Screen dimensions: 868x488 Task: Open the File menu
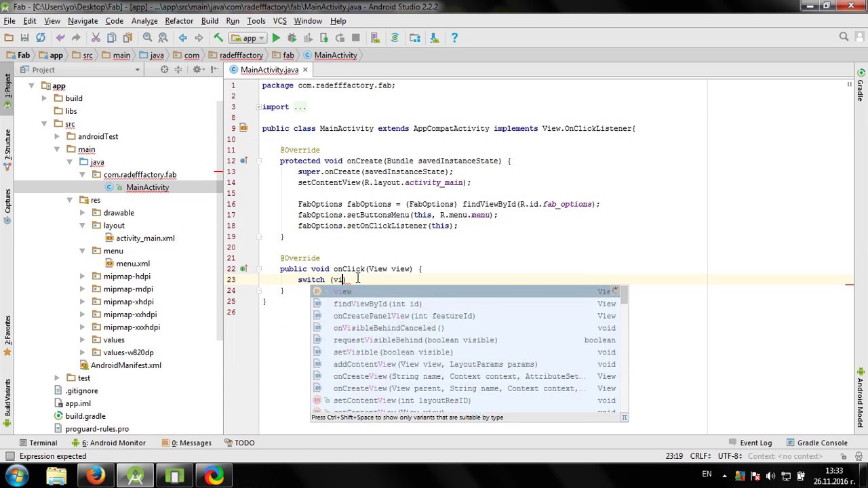point(9,21)
